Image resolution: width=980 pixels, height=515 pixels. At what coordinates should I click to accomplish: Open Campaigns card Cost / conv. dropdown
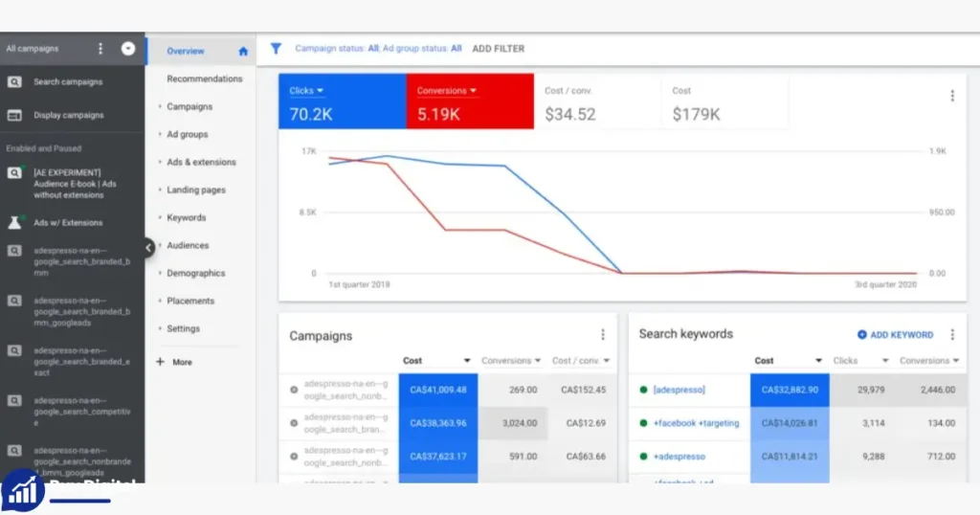606,361
